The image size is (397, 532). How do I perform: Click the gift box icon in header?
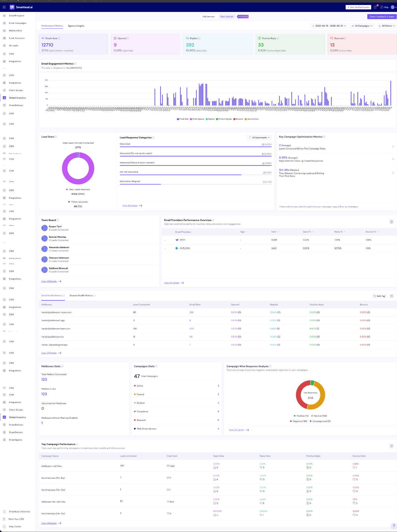click(375, 7)
